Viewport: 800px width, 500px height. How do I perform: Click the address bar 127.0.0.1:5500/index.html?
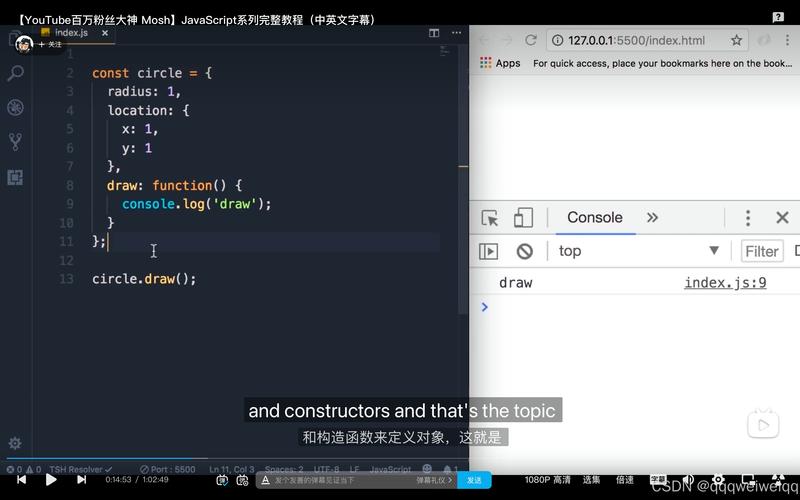pos(636,40)
